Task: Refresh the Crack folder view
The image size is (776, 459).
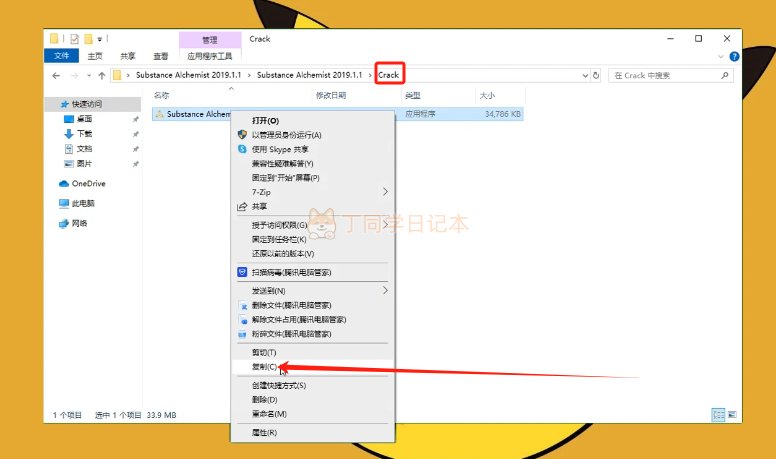Action: 596,75
